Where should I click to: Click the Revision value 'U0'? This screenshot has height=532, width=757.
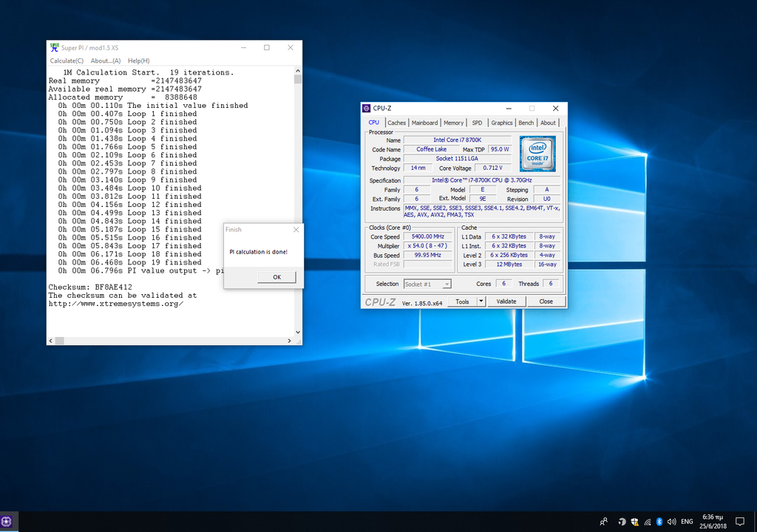coord(546,199)
